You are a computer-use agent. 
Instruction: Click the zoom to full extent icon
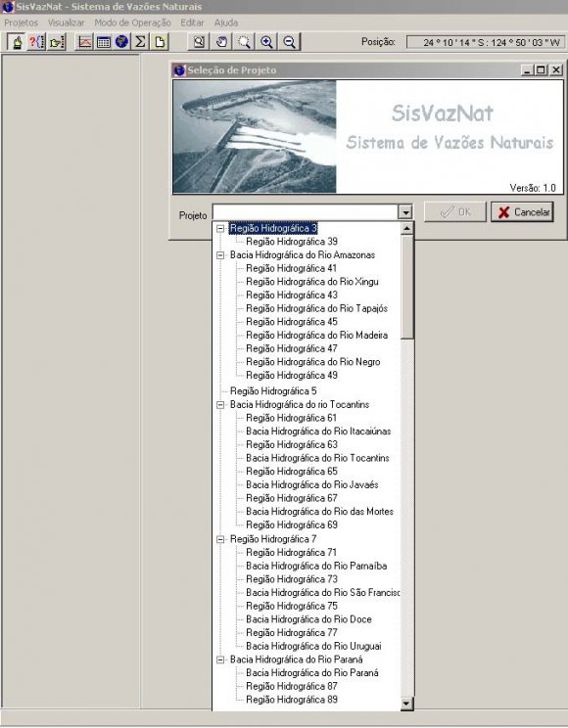click(199, 42)
